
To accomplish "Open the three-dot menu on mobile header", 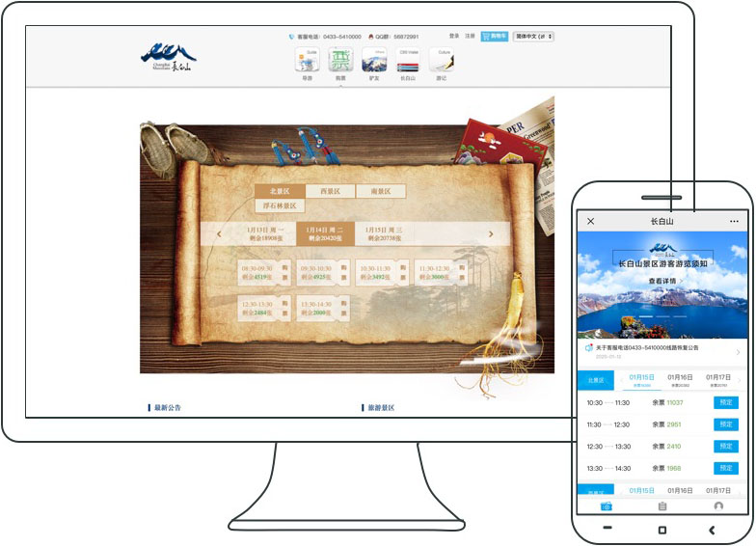I will 734,221.
